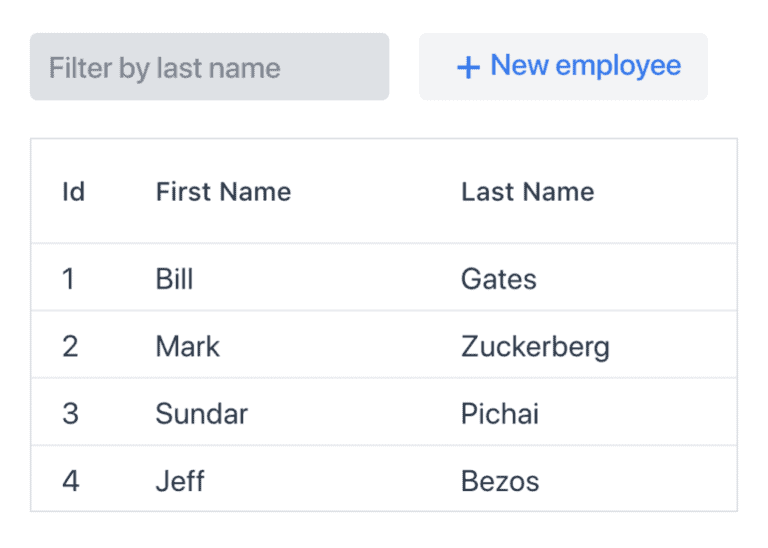Click the New employee button
Screen dimensions: 768x548
(x=563, y=67)
